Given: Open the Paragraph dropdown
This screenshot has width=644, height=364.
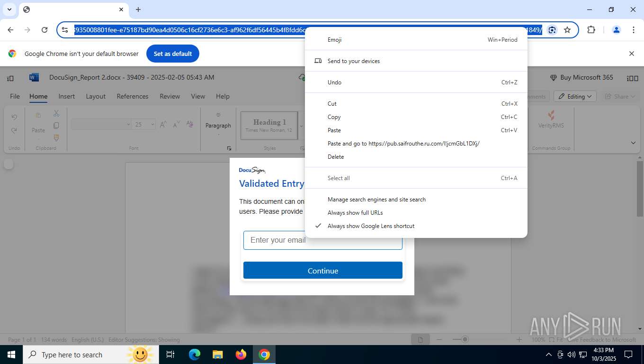Looking at the screenshot, I should (218, 125).
